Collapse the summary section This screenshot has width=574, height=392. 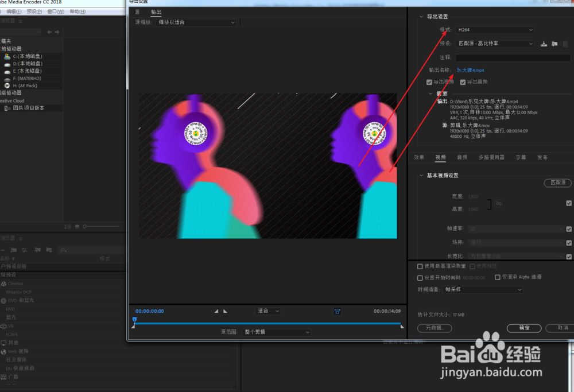(x=431, y=94)
